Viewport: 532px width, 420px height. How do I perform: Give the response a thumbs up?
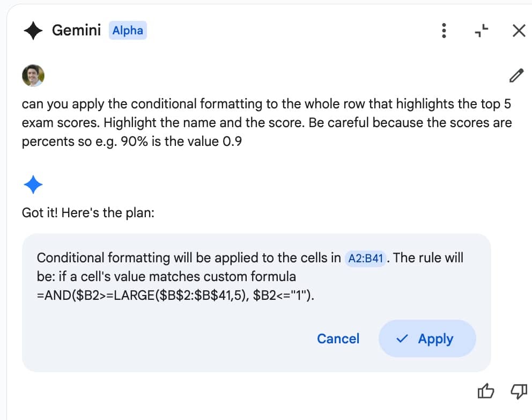[x=485, y=392]
